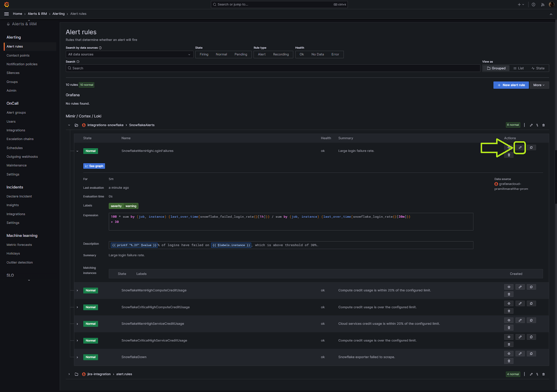The height and width of the screenshot is (392, 557).
Task: Collapse top bar with chevron-up icon
Action: [x=551, y=14]
